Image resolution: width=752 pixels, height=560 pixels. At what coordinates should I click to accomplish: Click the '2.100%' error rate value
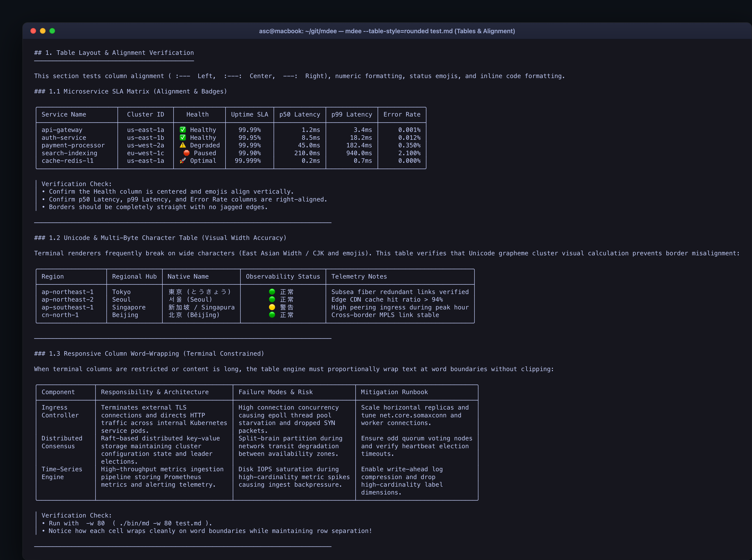[x=409, y=153]
